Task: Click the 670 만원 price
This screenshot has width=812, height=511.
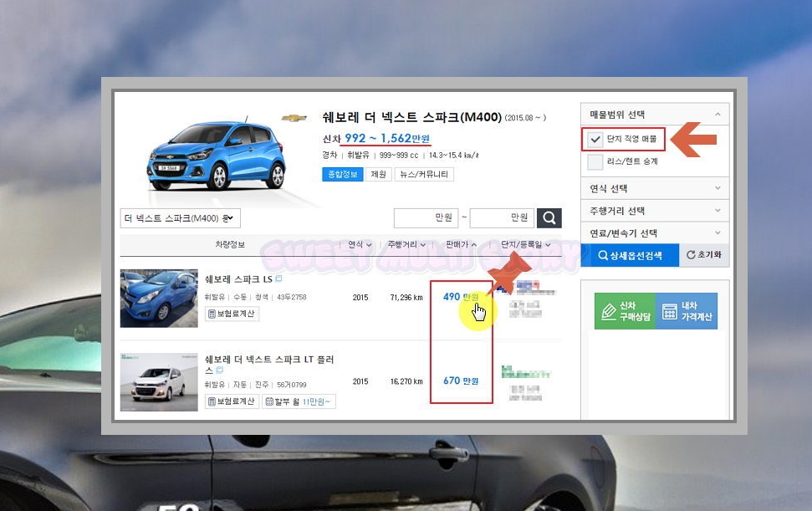Action: click(461, 381)
